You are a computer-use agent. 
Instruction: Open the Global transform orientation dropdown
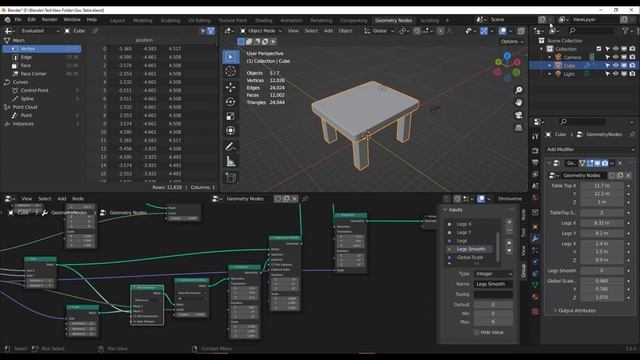(x=379, y=31)
